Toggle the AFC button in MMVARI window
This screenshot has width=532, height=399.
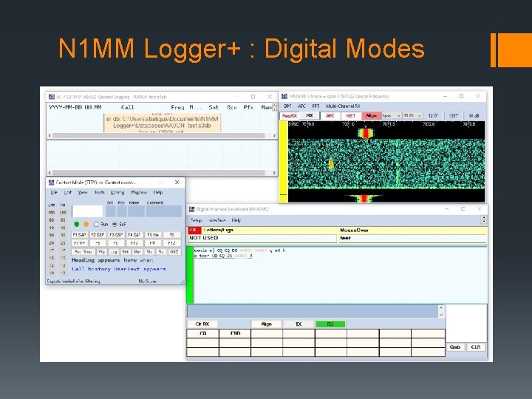point(330,116)
